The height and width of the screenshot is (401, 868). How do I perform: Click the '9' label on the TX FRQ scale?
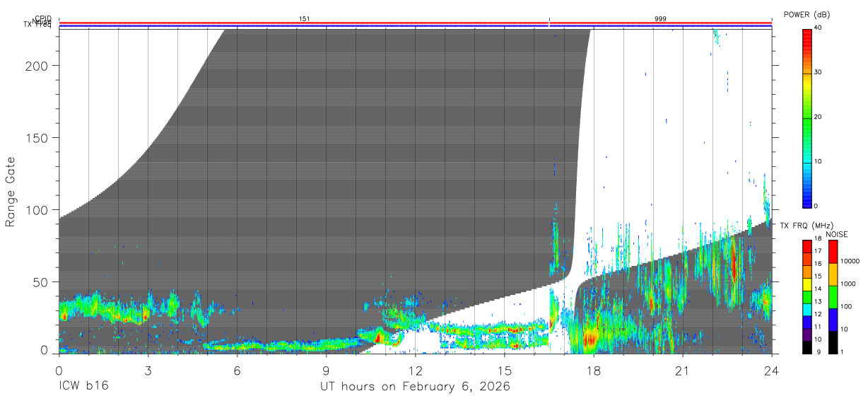click(x=819, y=351)
